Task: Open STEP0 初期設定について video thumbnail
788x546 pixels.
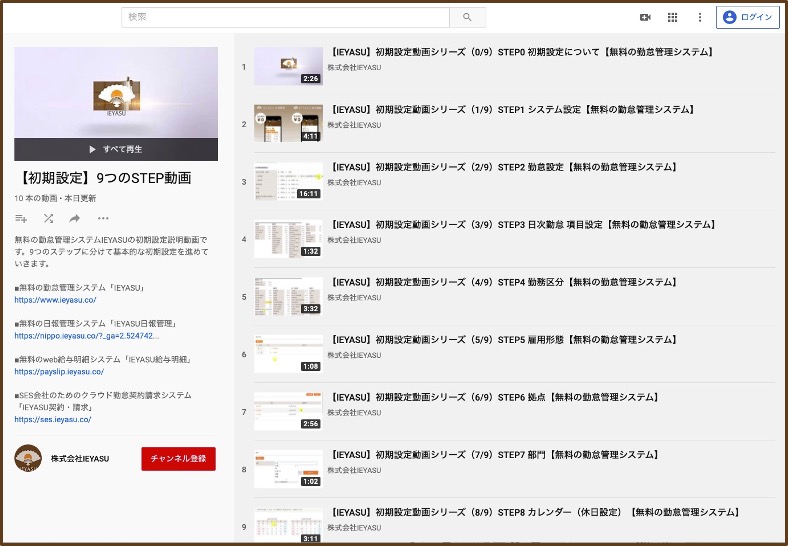Action: click(x=288, y=66)
